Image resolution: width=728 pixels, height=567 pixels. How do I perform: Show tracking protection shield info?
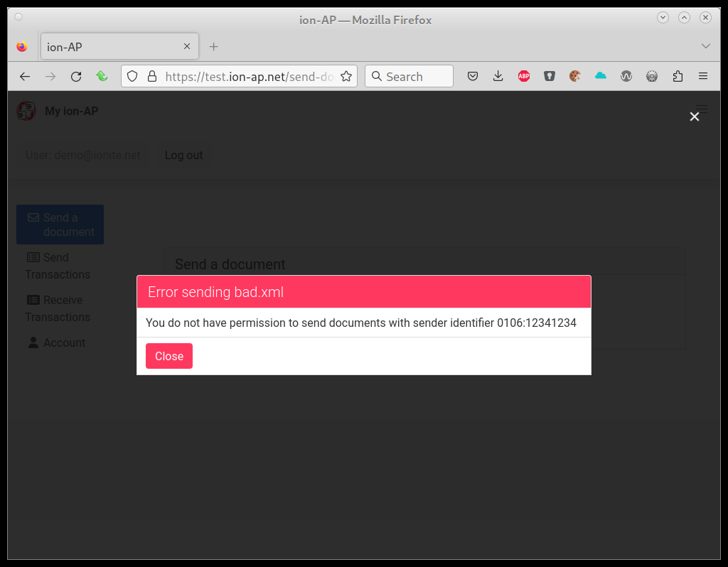point(132,76)
